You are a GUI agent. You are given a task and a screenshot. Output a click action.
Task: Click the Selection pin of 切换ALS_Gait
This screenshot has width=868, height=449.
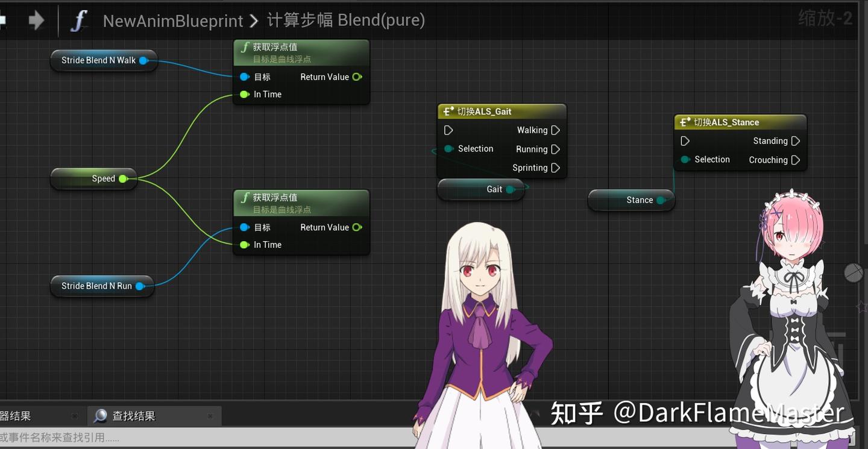pyautogui.click(x=448, y=149)
